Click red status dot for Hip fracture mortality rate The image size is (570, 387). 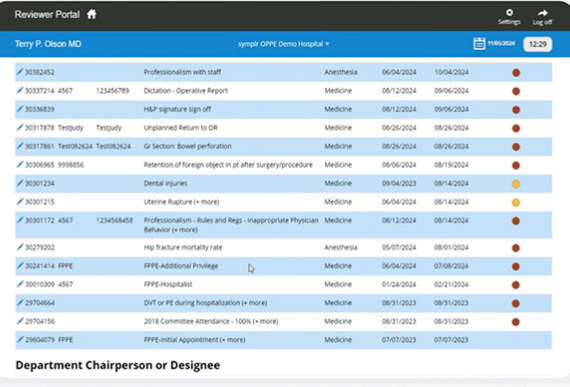point(516,248)
